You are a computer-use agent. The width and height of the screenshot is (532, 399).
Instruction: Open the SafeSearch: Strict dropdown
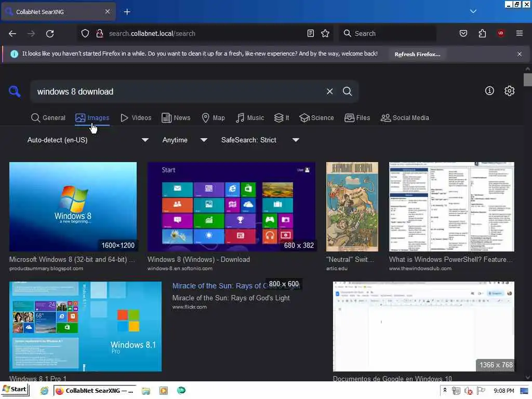(x=260, y=140)
